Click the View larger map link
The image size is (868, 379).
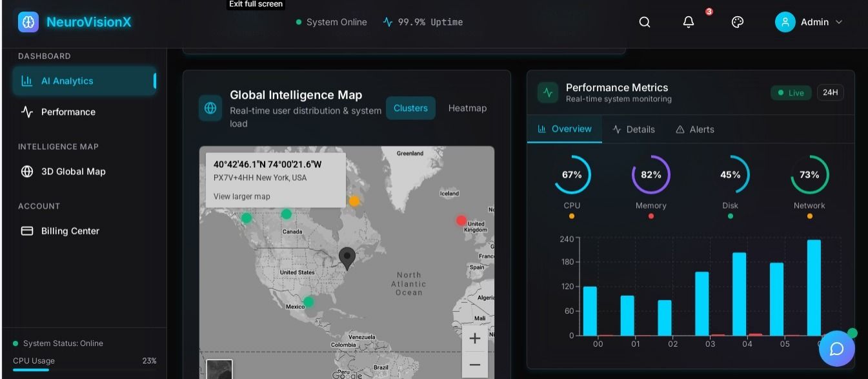click(242, 196)
